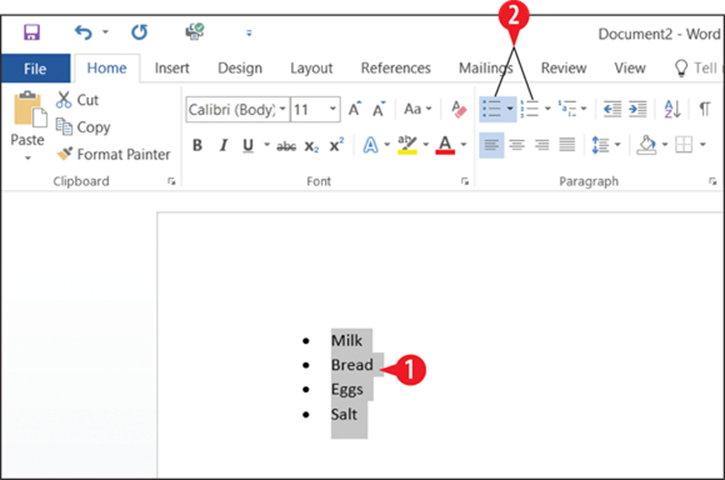Image resolution: width=725 pixels, height=480 pixels.
Task: Toggle italic formatting
Action: click(223, 145)
